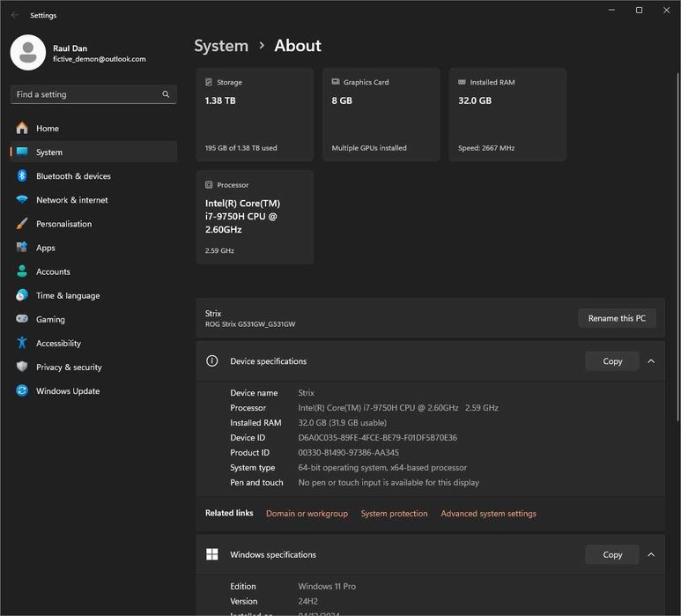Click the Windows logo beside Windows specifications
This screenshot has width=681, height=616.
pos(212,554)
